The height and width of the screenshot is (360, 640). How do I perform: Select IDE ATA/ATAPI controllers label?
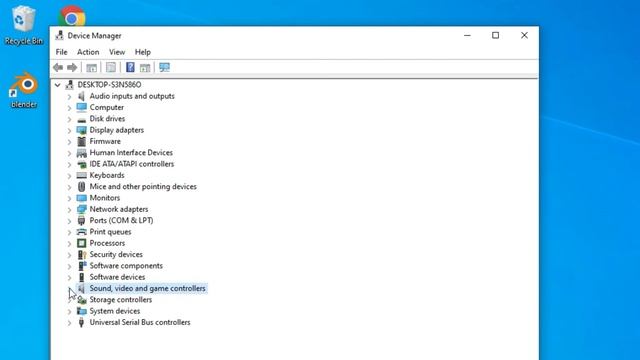coord(132,164)
